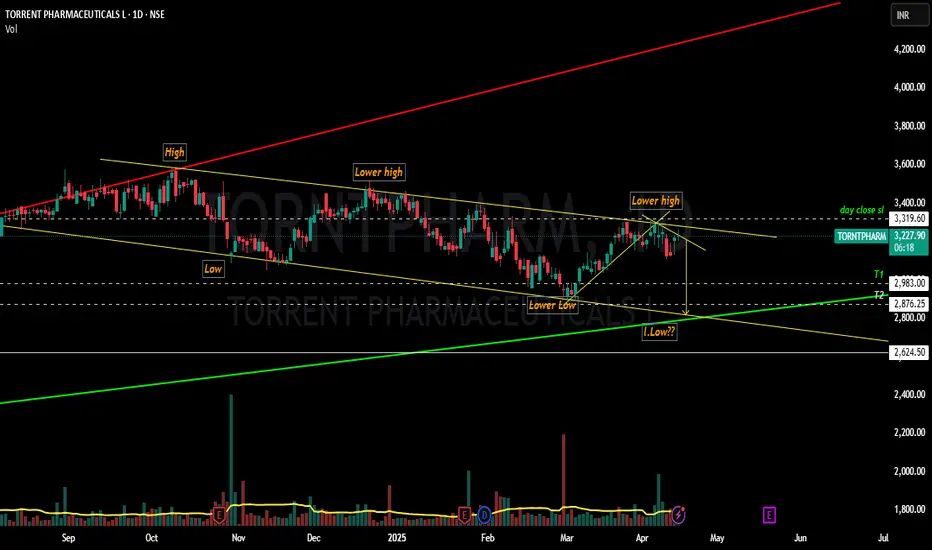The height and width of the screenshot is (550, 932).
Task: Select the 3,227.90 current price label
Action: 909,235
